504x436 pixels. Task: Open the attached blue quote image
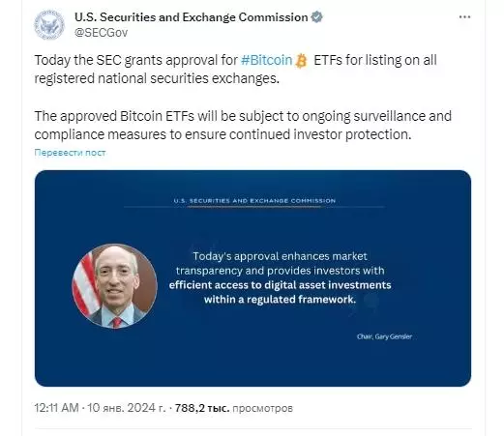click(252, 278)
